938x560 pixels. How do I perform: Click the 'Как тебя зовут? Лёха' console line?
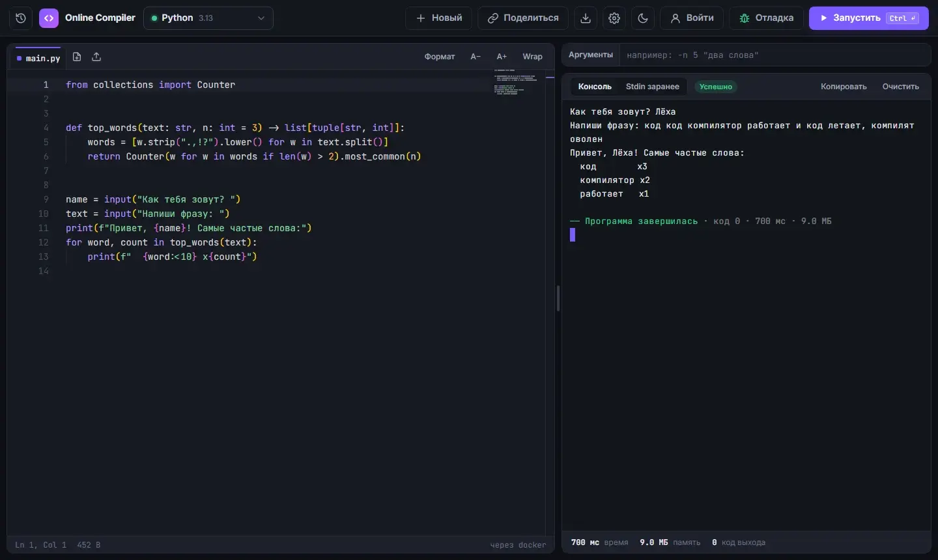pyautogui.click(x=623, y=112)
